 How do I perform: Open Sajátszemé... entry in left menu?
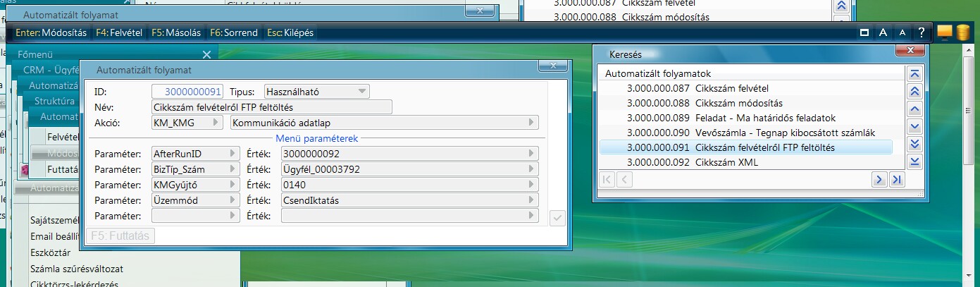coord(55,220)
